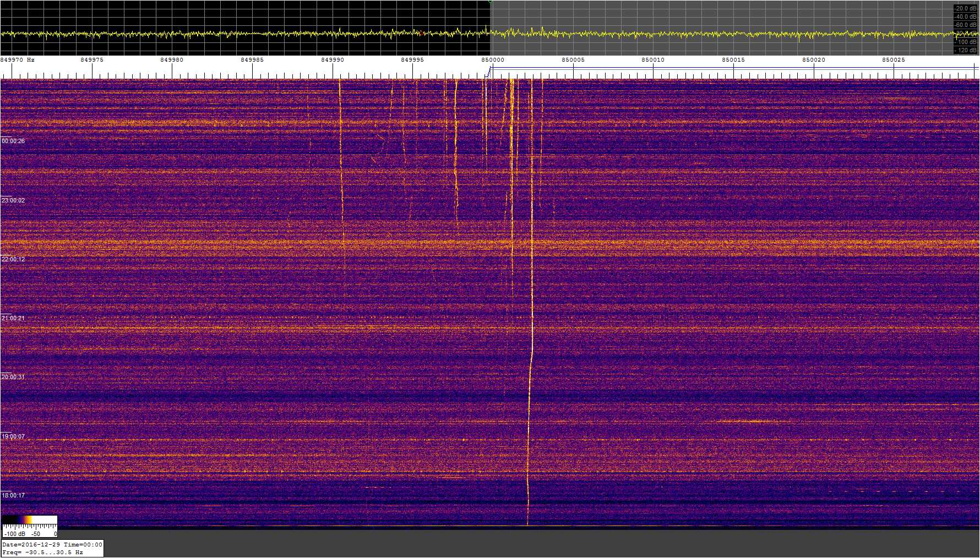The width and height of the screenshot is (980, 558).
Task: Select the 20:00:31 waterfall time marker
Action: 13,378
